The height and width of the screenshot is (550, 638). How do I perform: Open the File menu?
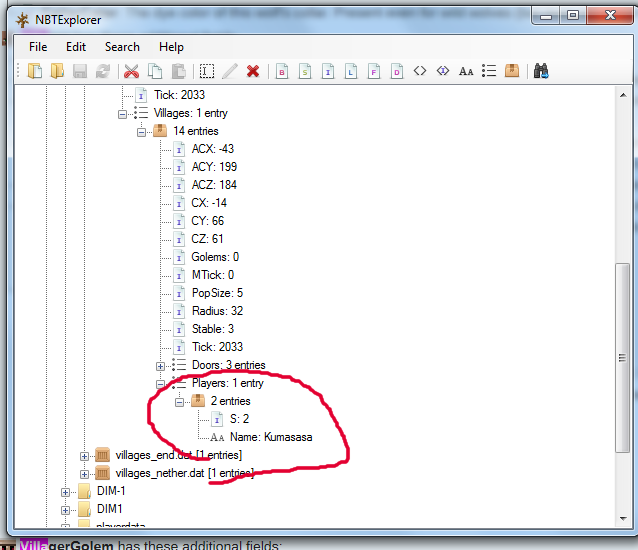pos(38,47)
